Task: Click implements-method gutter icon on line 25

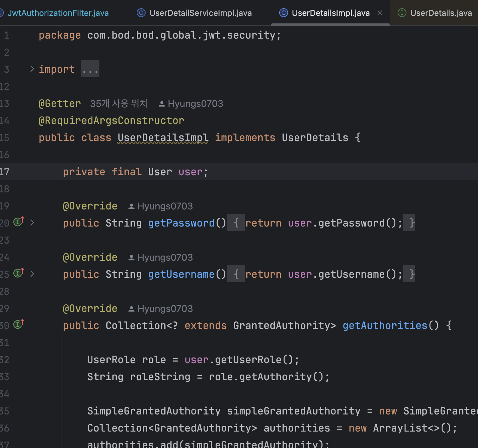Action: [19, 273]
